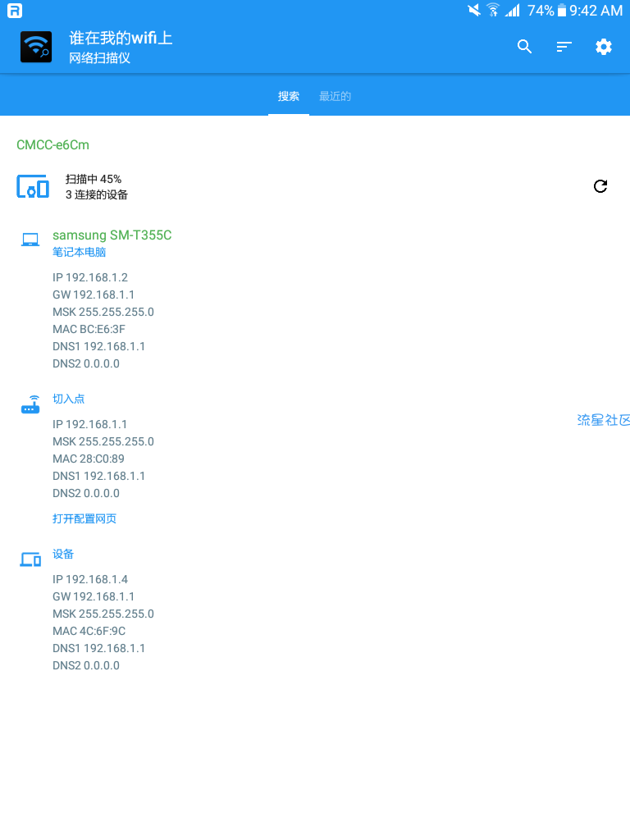Tap the connected devices scanner icon
This screenshot has height=840, width=630.
[33, 186]
